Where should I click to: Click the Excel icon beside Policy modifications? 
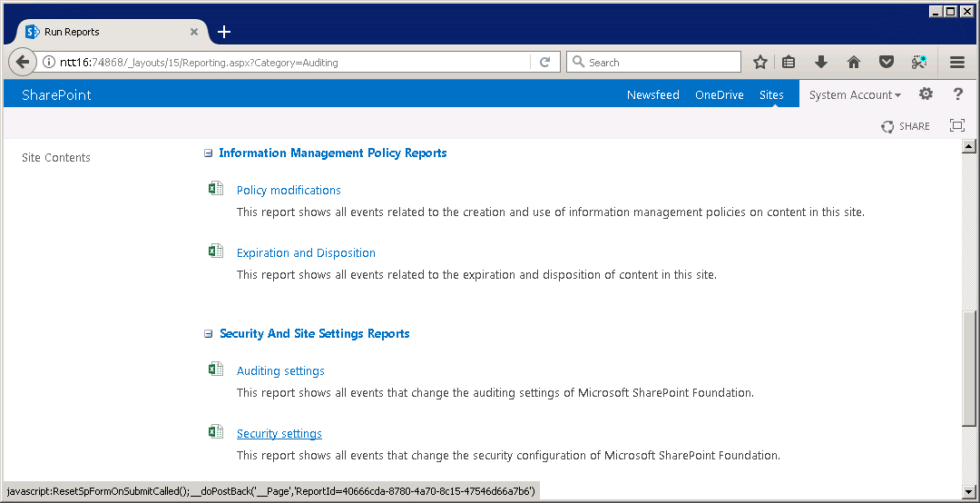coord(216,188)
